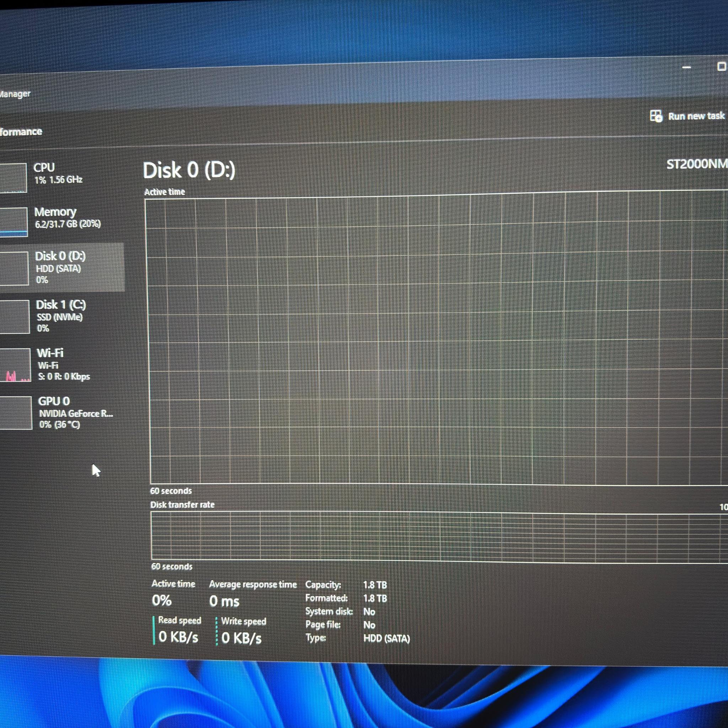Viewport: 728px width, 728px height.
Task: Click the Performance page title
Action: pyautogui.click(x=21, y=132)
